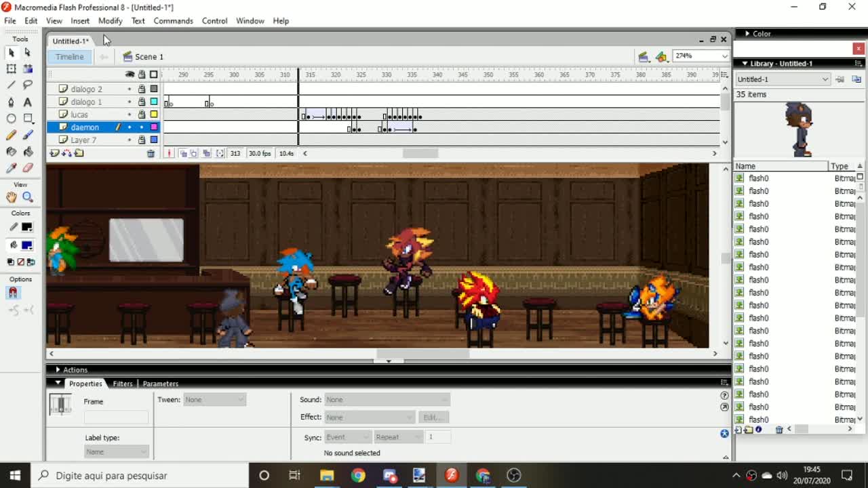Select the dialogo 1 layer
The width and height of the screenshot is (868, 488).
(86, 102)
